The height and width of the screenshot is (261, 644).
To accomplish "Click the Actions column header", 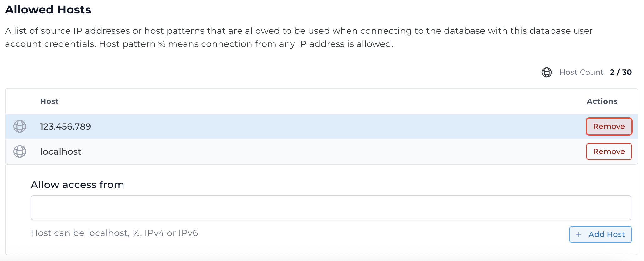I will tap(602, 101).
